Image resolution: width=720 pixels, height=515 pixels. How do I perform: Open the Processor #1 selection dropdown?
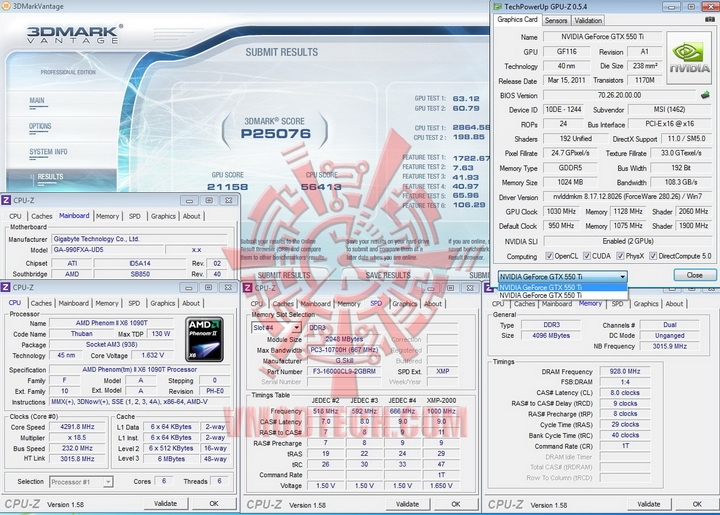[81, 481]
